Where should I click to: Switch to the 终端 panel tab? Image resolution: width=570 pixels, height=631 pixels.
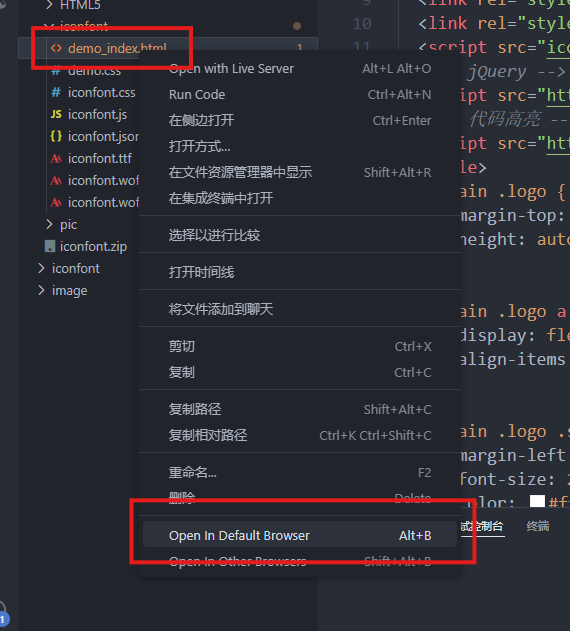pos(538,526)
